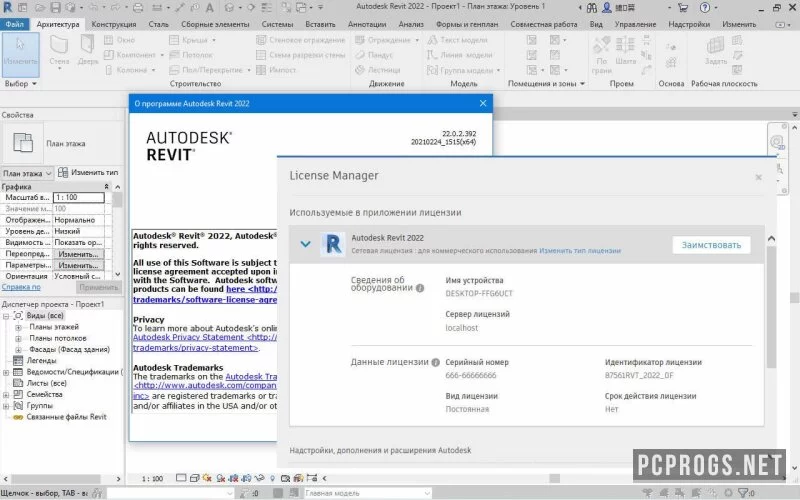
Task: Click the Revit R application logo icon
Action: click(7, 7)
